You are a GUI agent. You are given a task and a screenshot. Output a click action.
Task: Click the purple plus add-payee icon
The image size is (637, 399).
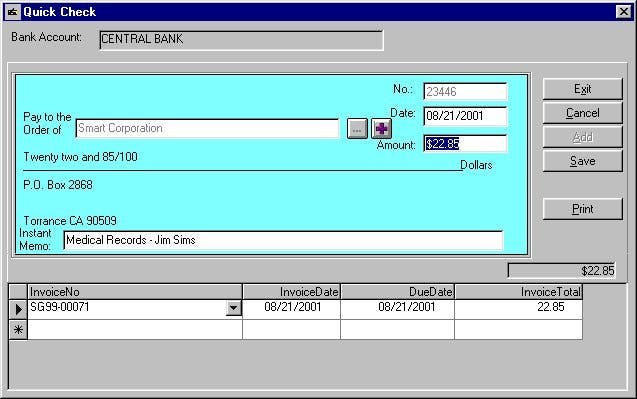pyautogui.click(x=381, y=129)
